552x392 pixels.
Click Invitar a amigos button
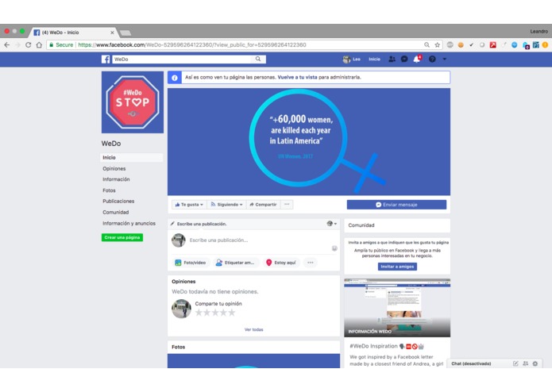coord(397,267)
